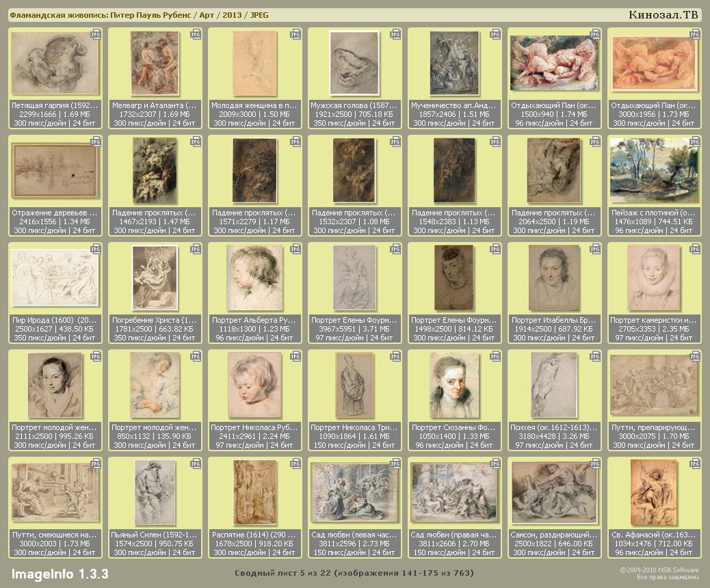Open Портрет Изабеллы Брант thumbnail
Screen dimensions: 710x588
click(554, 277)
